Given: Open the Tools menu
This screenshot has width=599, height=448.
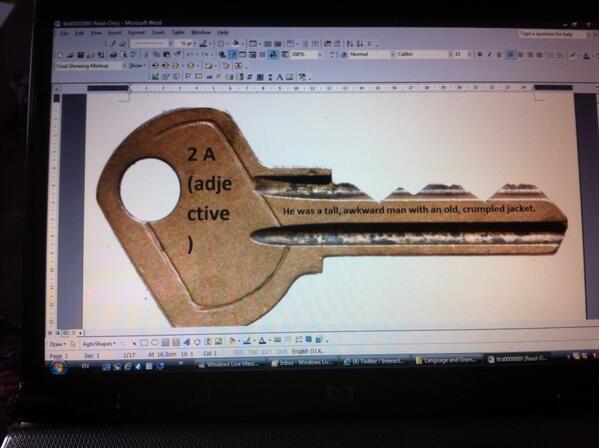Looking at the screenshot, I should (x=158, y=33).
